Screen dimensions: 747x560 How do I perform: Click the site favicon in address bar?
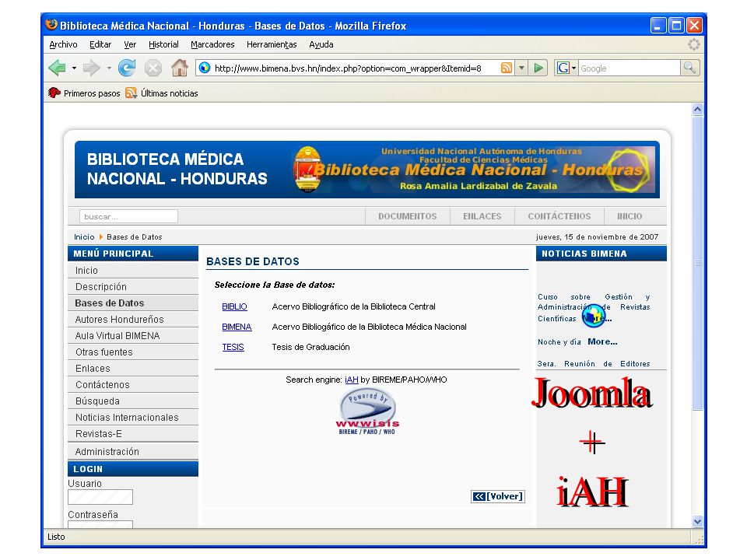tap(205, 68)
